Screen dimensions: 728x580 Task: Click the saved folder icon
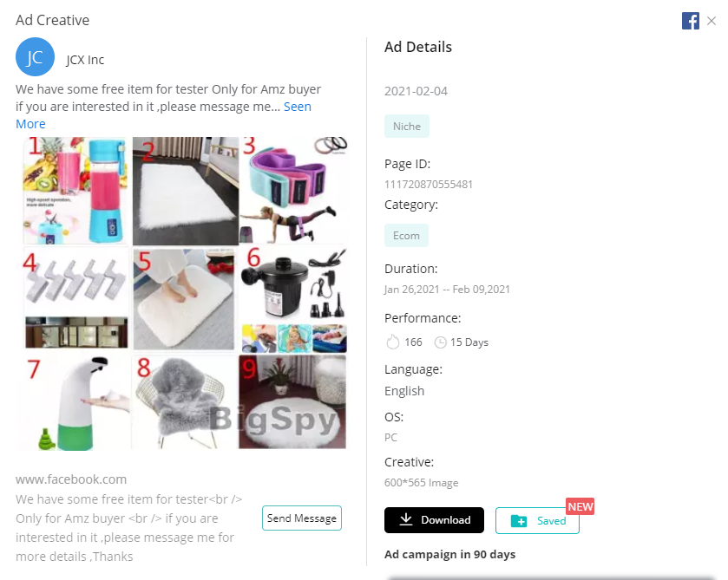point(519,520)
